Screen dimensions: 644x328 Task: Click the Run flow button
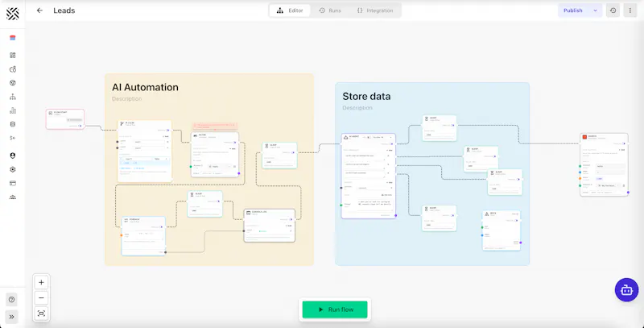click(335, 309)
